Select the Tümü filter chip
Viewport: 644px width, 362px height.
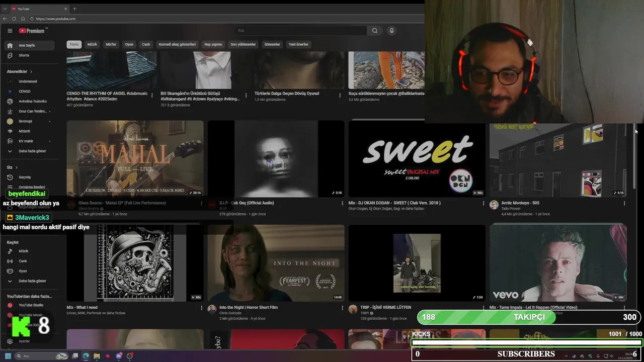pos(74,44)
